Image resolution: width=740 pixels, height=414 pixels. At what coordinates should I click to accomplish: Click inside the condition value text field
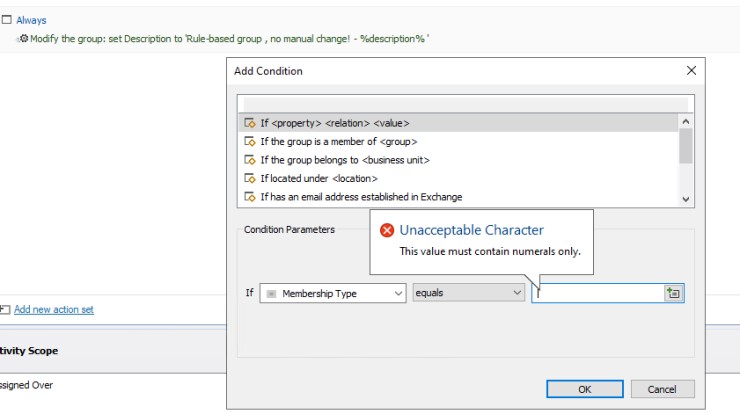click(x=598, y=293)
